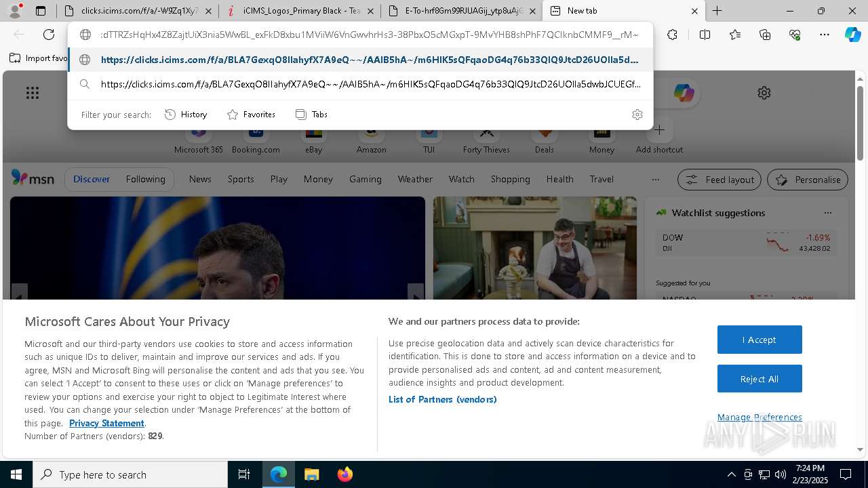The height and width of the screenshot is (488, 868).
Task: Open the apps grid launcher icon
Action: 33,93
